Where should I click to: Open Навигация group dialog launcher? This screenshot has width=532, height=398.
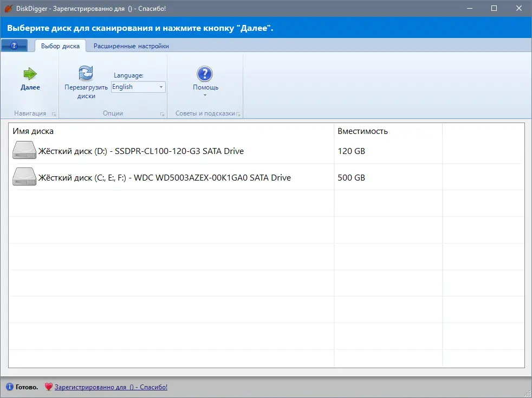[x=54, y=114]
